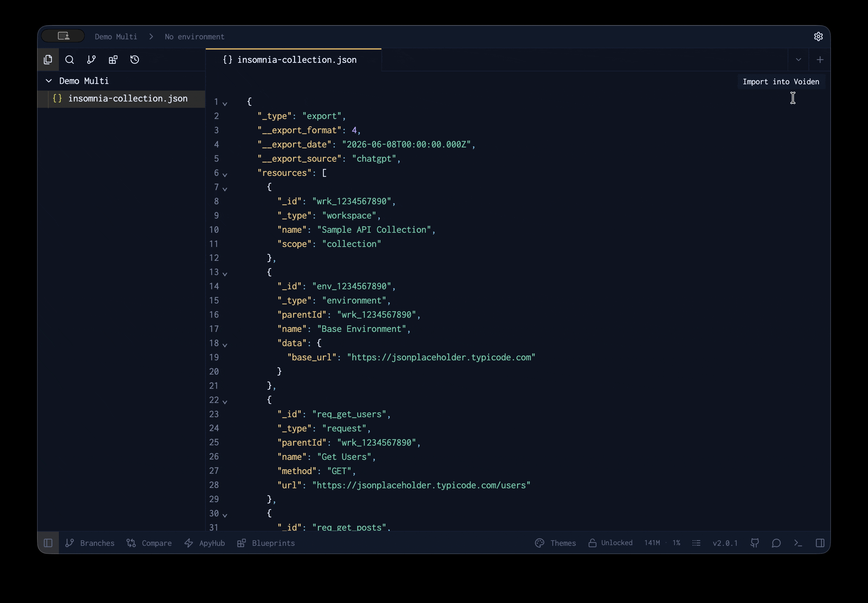This screenshot has width=868, height=603.
Task: Open the git branch sidebar icon
Action: [x=92, y=60]
